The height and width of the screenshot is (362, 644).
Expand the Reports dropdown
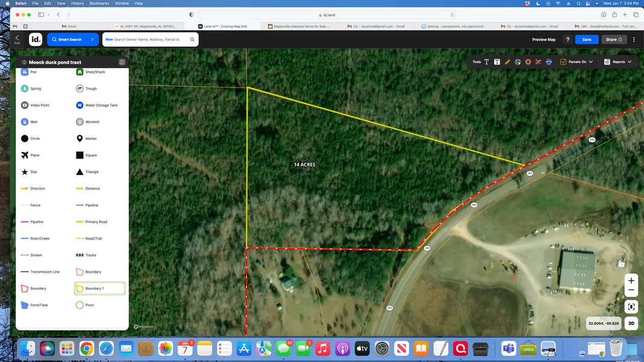pyautogui.click(x=618, y=62)
